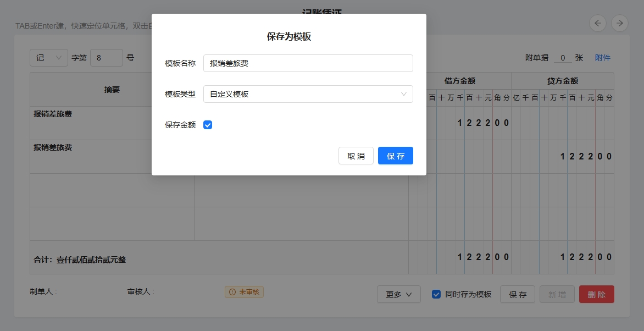Open the 更多 dropdown menu
644x331 pixels.
pyautogui.click(x=398, y=294)
